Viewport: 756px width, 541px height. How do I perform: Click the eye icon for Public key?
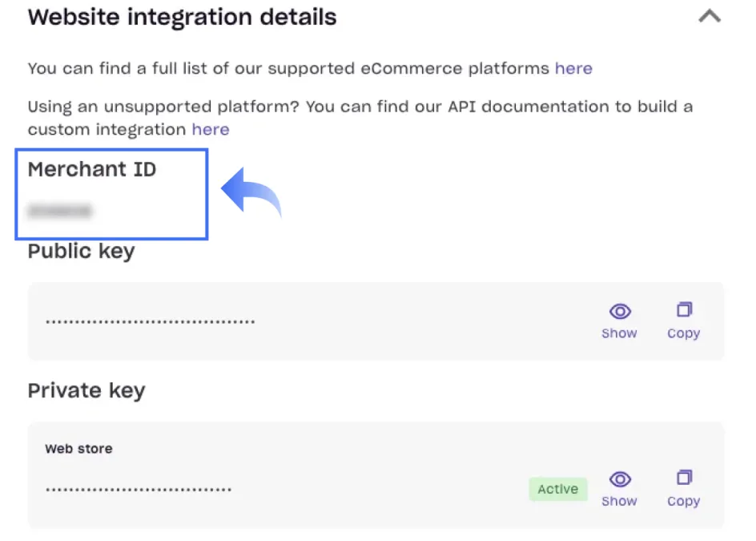(x=620, y=311)
